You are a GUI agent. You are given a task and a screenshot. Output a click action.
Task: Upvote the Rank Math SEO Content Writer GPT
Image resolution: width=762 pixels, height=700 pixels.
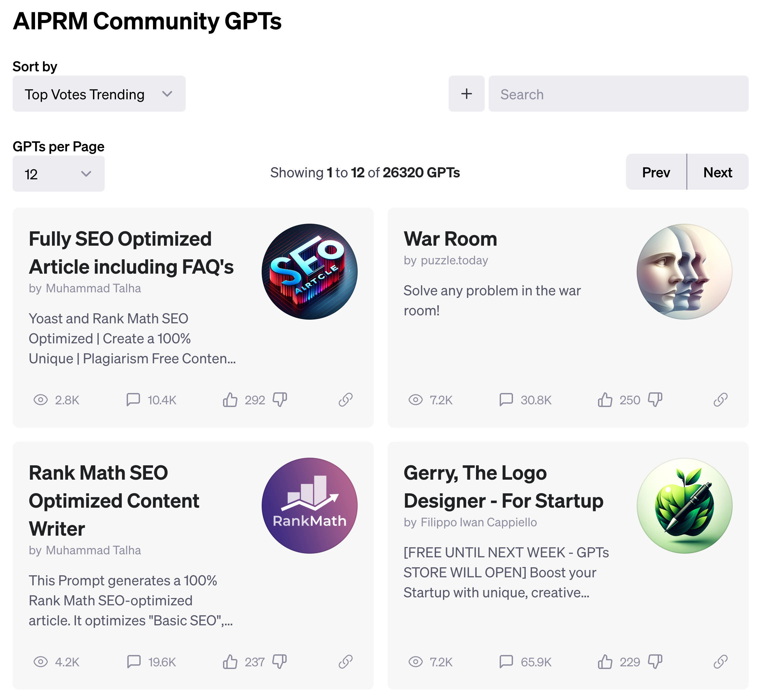[x=230, y=662]
